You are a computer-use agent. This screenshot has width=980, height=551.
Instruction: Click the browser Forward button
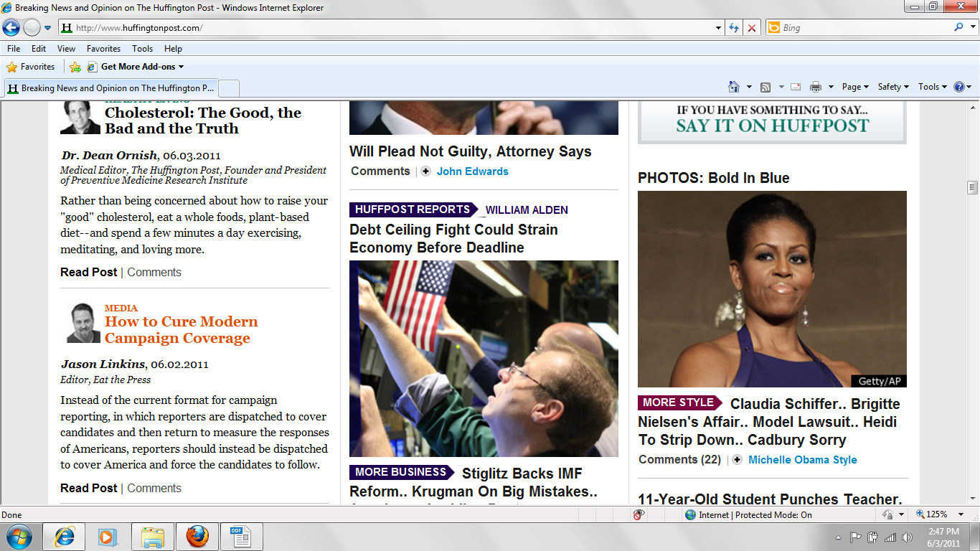coord(32,28)
